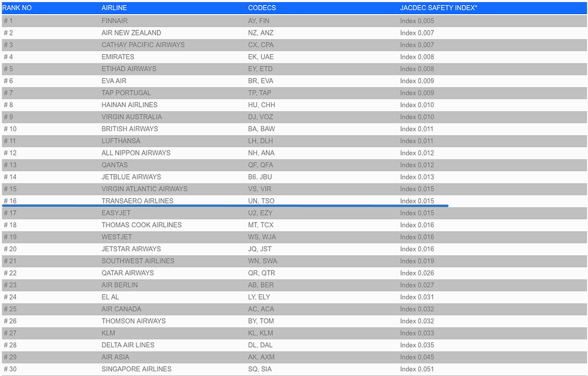
Task: Click the # 16 rank cell
Action: (x=10, y=201)
